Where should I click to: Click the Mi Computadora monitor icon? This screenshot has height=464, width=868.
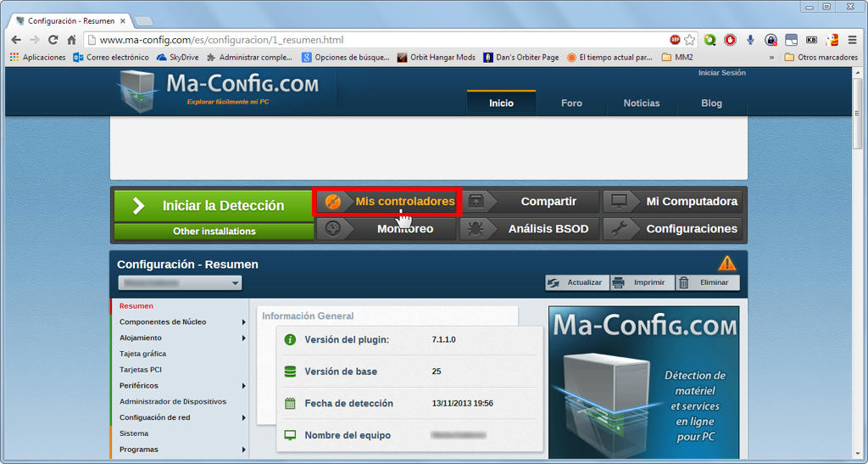click(x=619, y=202)
